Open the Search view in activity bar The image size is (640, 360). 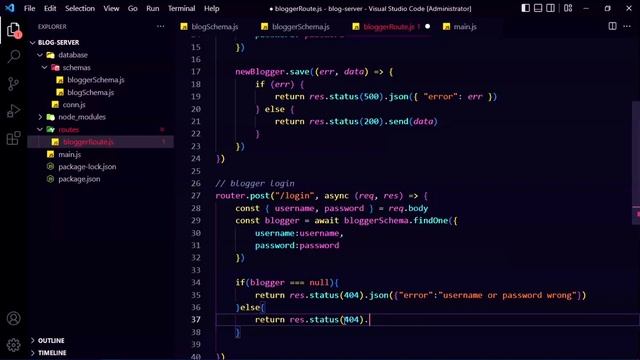(13, 56)
